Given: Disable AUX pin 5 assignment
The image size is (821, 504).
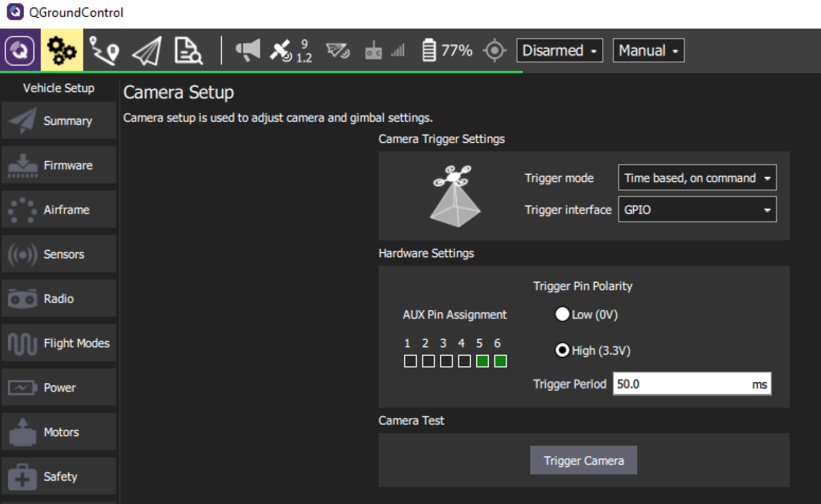Looking at the screenshot, I should tap(482, 361).
